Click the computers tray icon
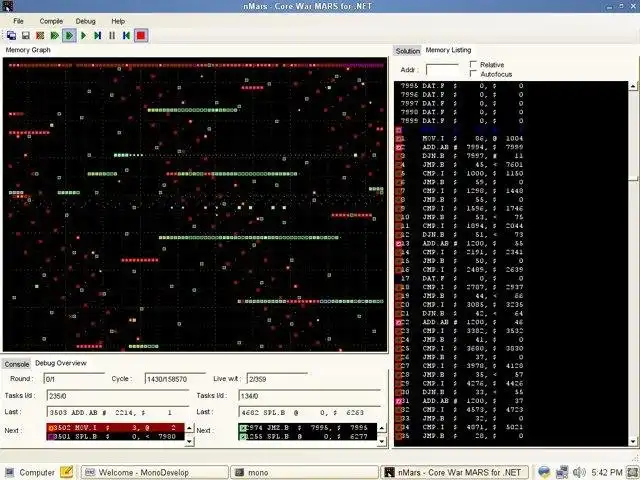The width and height of the screenshot is (640, 480). pyautogui.click(x=562, y=472)
